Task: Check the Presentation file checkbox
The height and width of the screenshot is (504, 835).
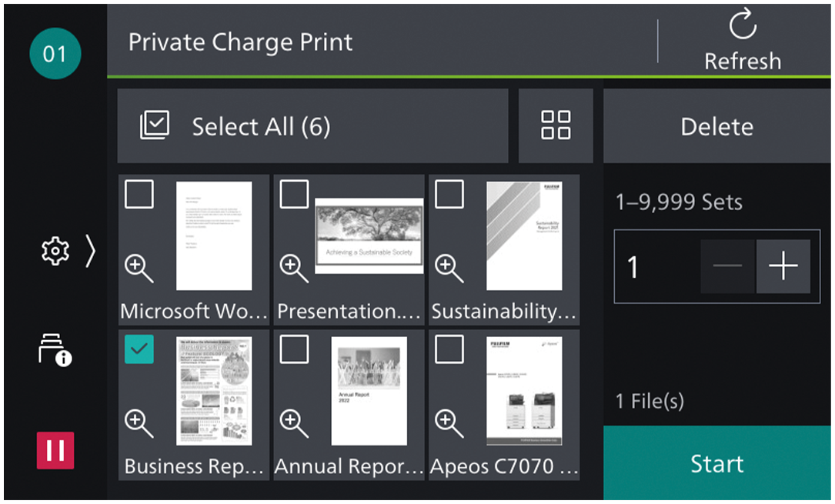Action: point(294,195)
